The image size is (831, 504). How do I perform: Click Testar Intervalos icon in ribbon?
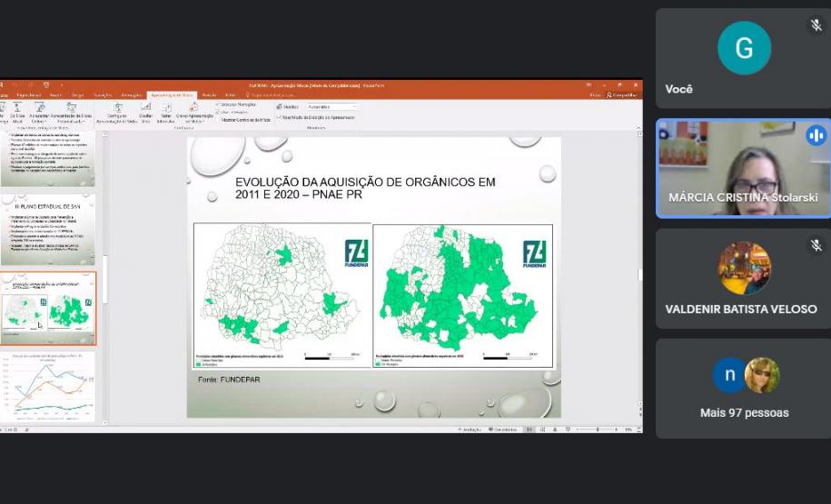[x=166, y=109]
